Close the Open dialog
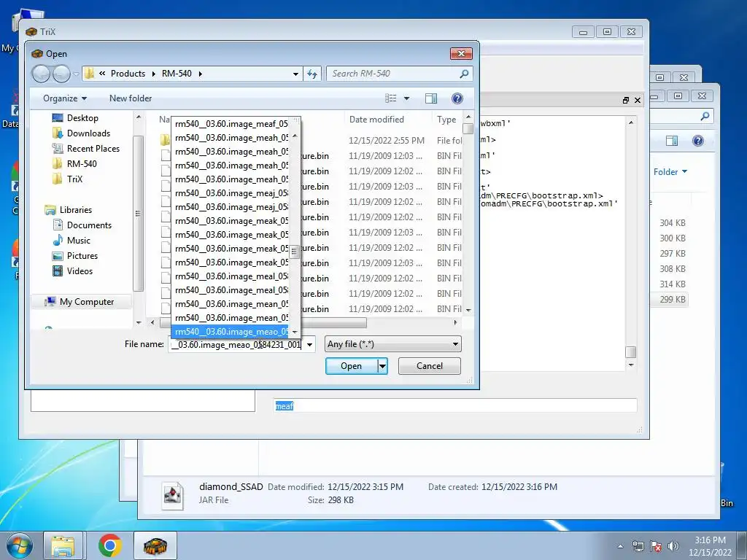The width and height of the screenshot is (747, 560). (x=461, y=53)
